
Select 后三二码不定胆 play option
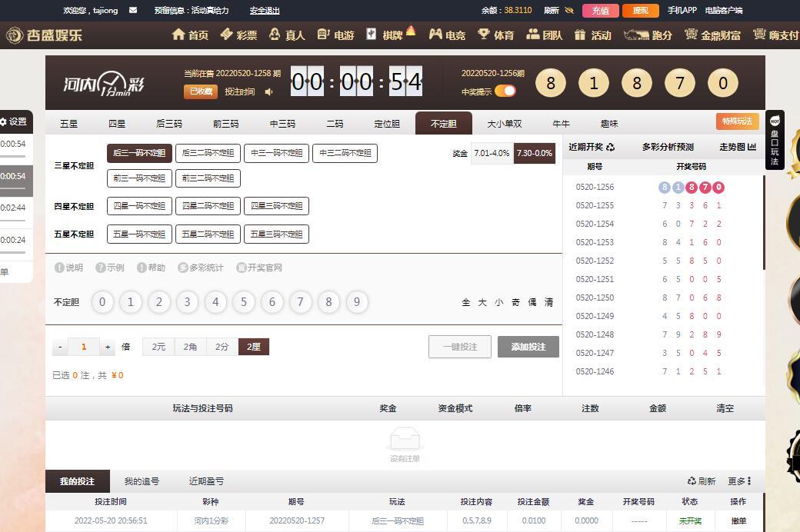(208, 153)
